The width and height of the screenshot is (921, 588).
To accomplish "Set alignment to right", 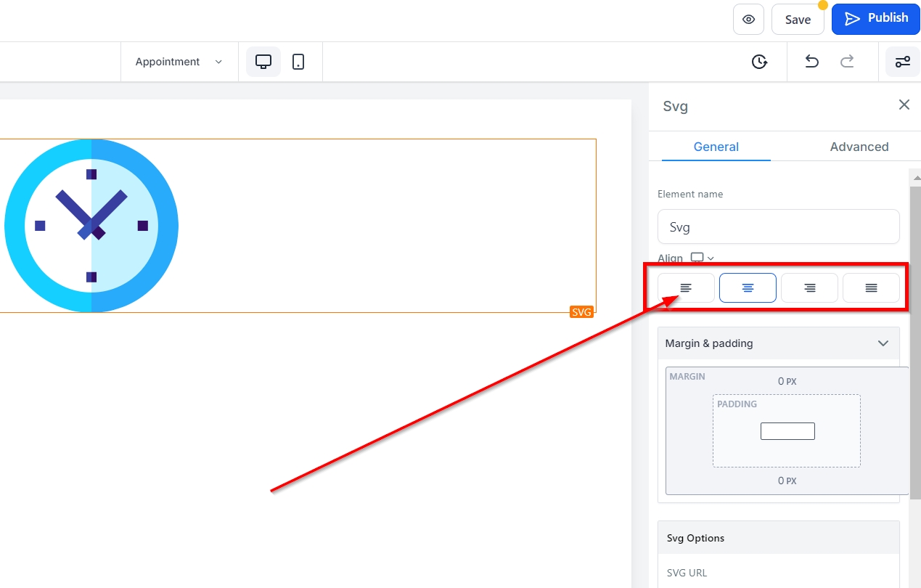I will 809,288.
